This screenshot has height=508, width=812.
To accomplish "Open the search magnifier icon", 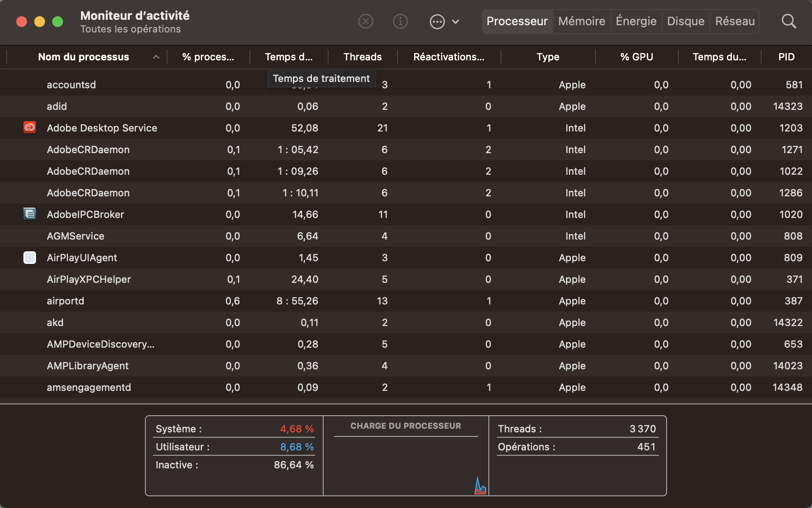I will click(x=789, y=21).
